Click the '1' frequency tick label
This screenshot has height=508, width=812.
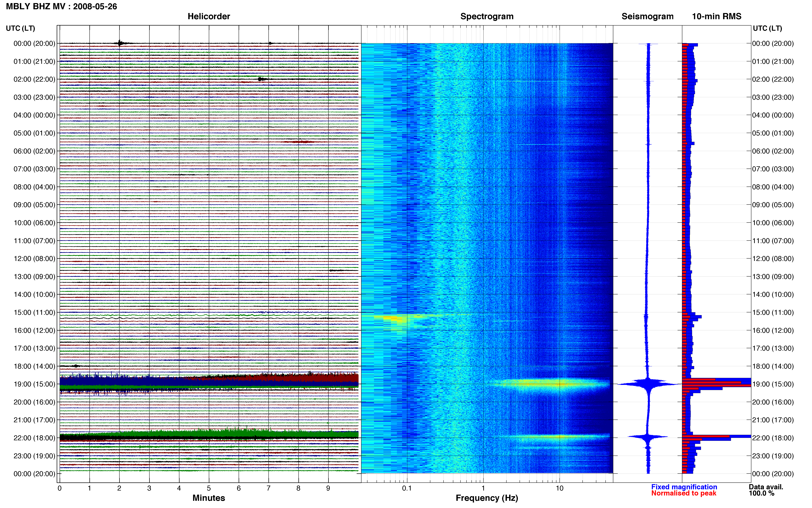click(x=483, y=488)
